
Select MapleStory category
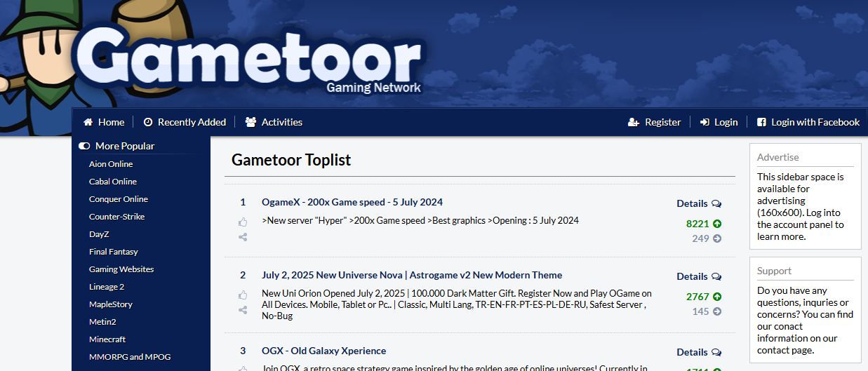(x=111, y=304)
